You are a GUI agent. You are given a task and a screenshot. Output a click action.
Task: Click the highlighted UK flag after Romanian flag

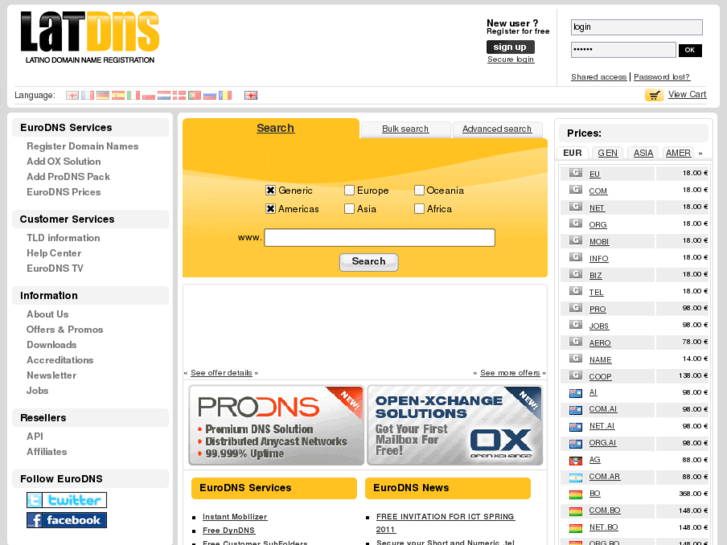(x=251, y=95)
